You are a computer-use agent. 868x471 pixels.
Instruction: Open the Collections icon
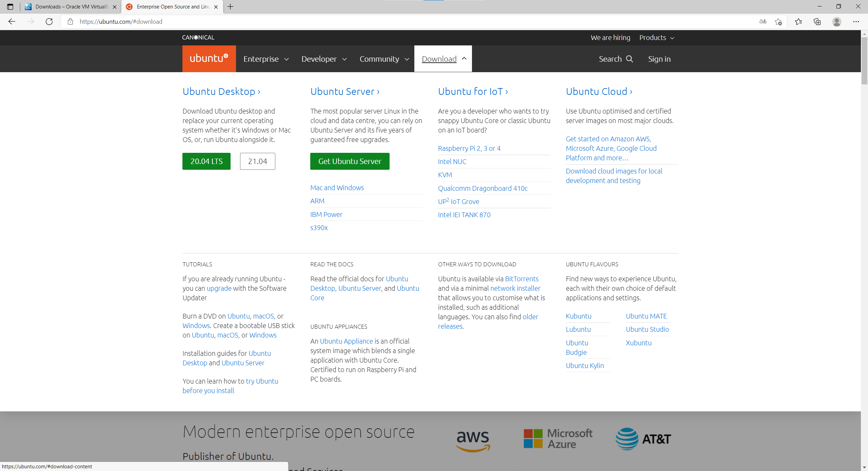[x=817, y=22]
